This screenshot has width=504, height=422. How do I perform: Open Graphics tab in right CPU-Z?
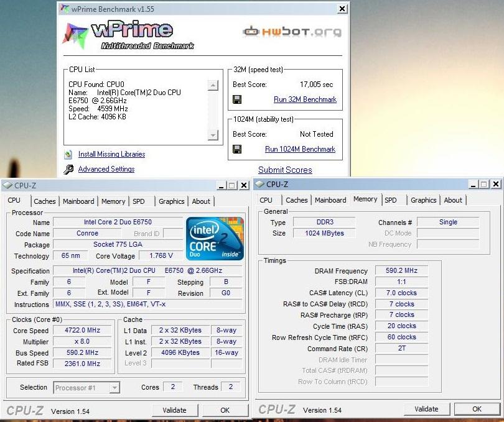(x=423, y=200)
